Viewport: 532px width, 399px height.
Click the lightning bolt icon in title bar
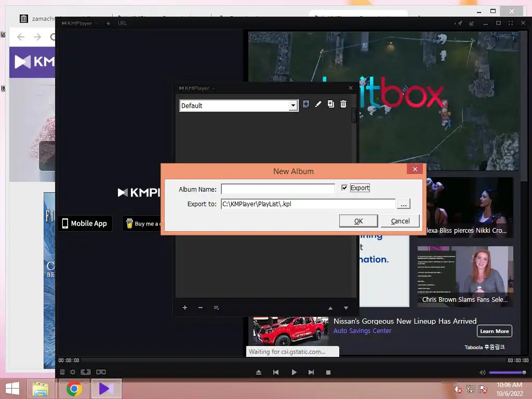[x=108, y=23]
